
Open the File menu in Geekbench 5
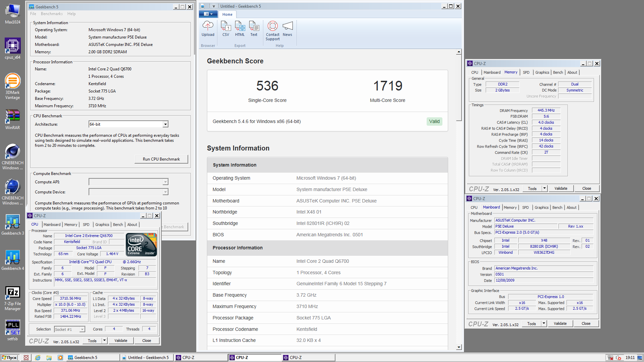tap(33, 14)
